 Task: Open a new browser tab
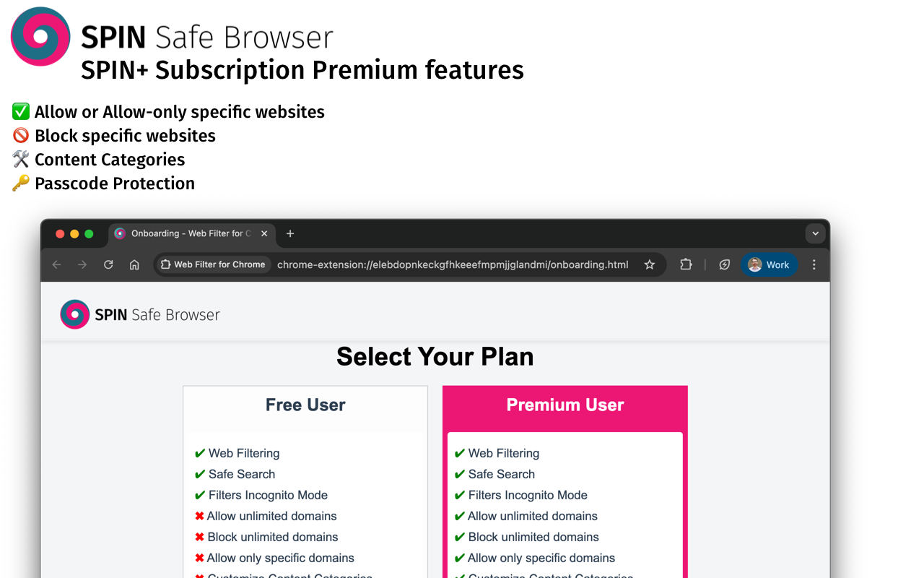point(289,233)
